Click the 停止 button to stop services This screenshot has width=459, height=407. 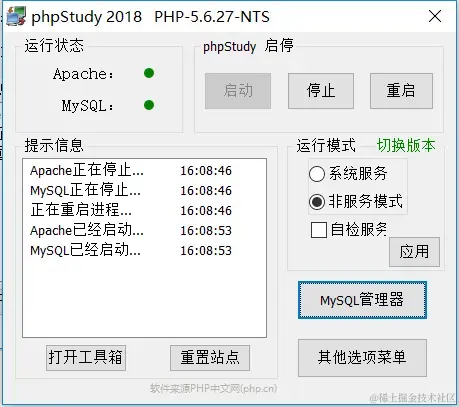321,91
